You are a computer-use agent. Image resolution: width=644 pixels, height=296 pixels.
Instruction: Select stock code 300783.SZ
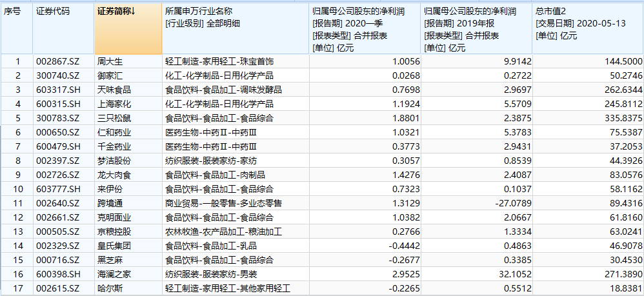(x=63, y=118)
